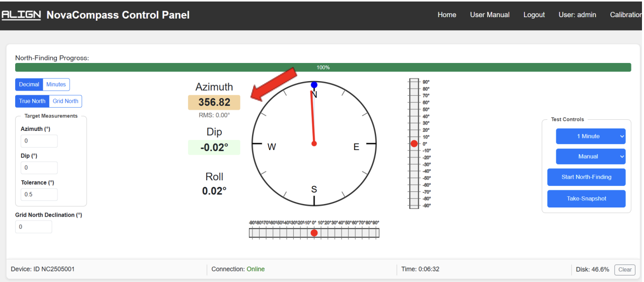The image size is (644, 282).
Task: Select Grid North reference
Action: [66, 101]
